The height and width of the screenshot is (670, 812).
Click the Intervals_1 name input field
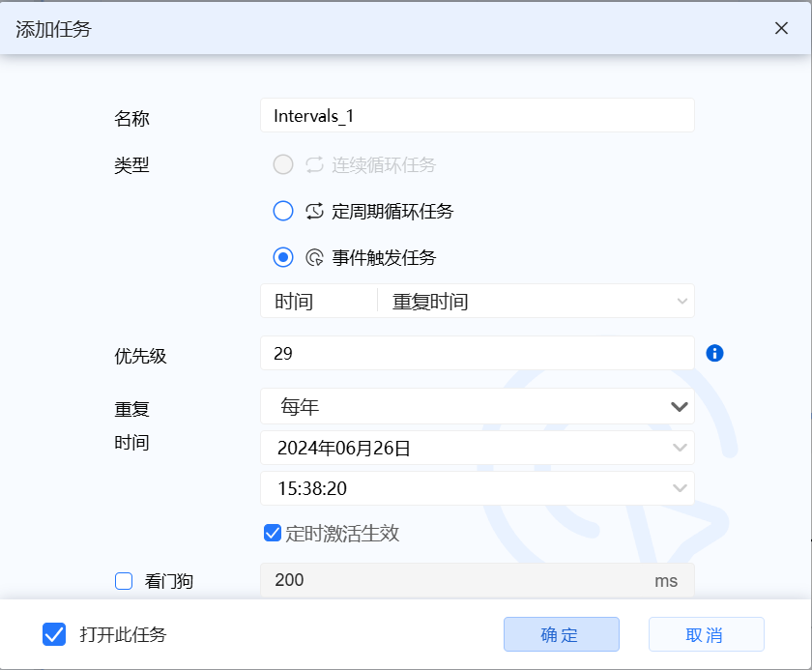coord(478,115)
